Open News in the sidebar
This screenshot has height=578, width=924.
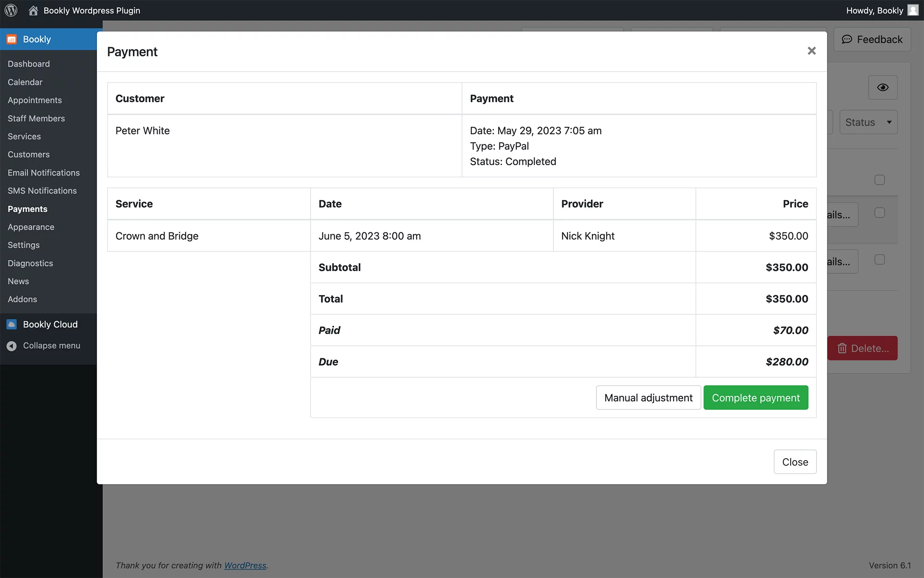(x=18, y=281)
